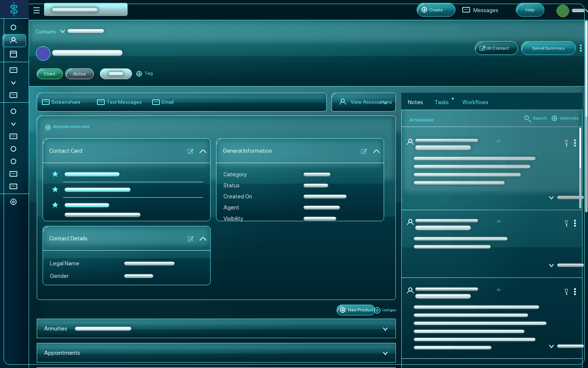The height and width of the screenshot is (368, 588).
Task: Pin the first note
Action: tap(566, 143)
